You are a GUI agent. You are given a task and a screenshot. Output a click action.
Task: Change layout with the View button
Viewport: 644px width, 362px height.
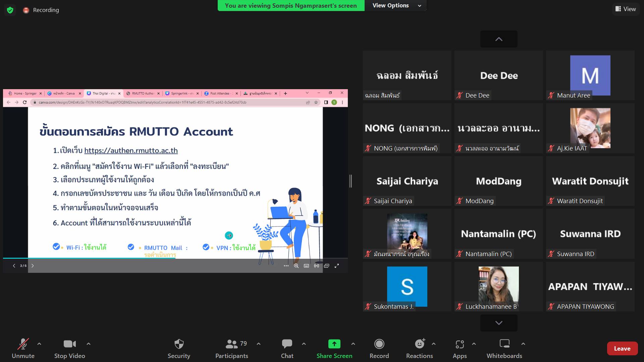click(x=626, y=9)
